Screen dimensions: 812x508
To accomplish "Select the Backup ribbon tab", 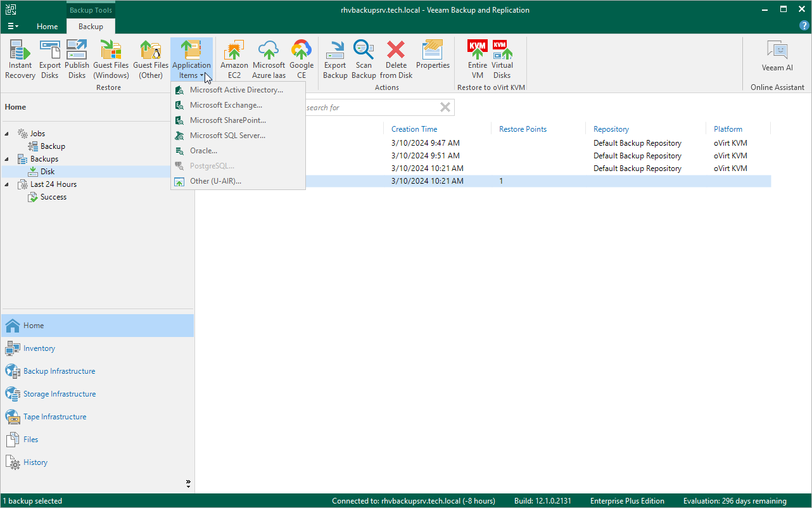I will (x=91, y=27).
